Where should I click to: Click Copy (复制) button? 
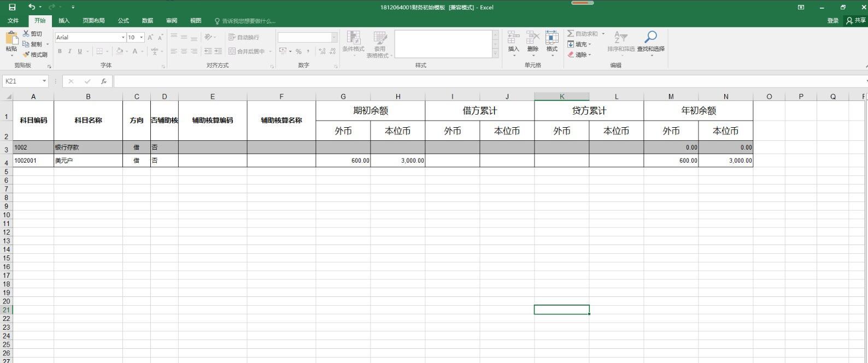click(33, 44)
